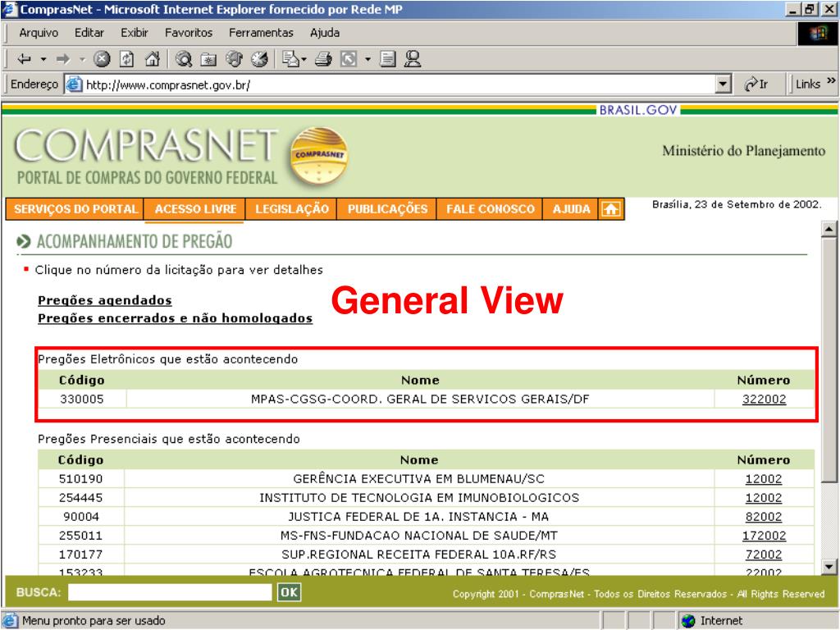
Task: Open the Favorites pane toolbar icon
Action: pyautogui.click(x=208, y=59)
